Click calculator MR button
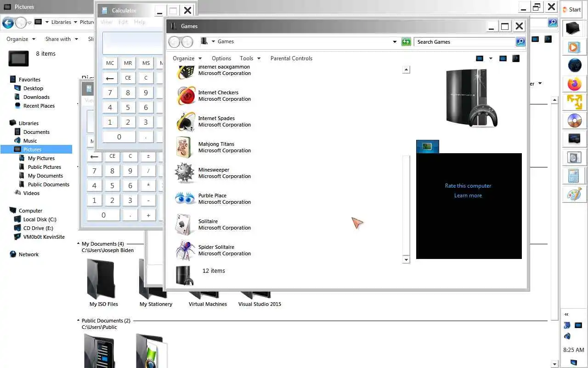 [128, 63]
